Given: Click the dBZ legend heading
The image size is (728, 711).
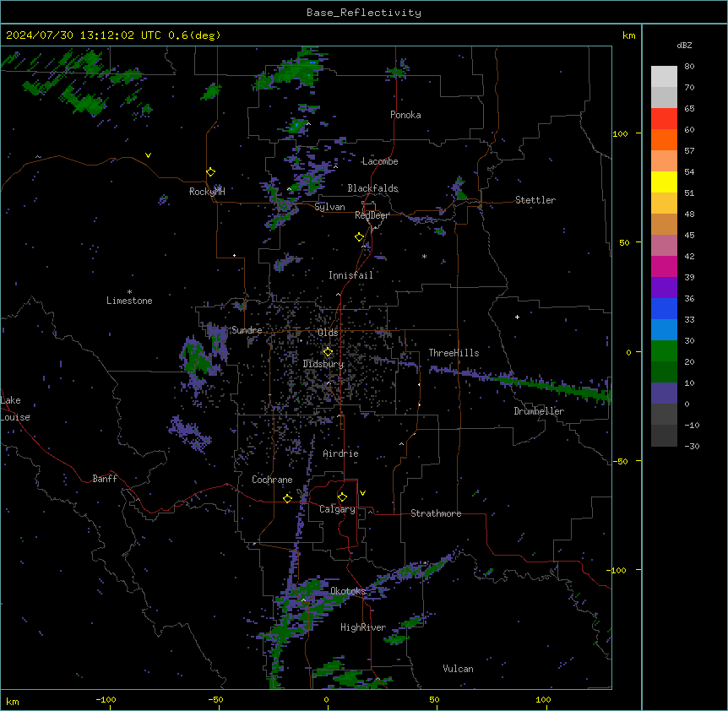Looking at the screenshot, I should (x=684, y=46).
